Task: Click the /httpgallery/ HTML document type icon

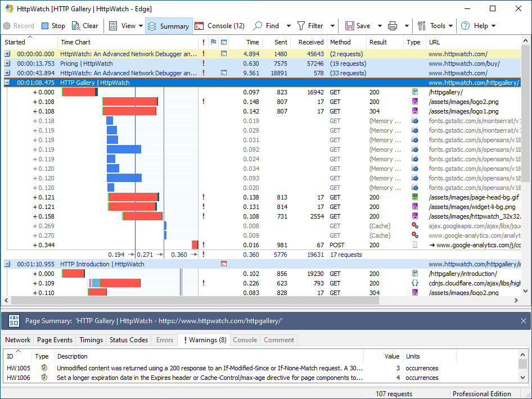Action: [414, 92]
